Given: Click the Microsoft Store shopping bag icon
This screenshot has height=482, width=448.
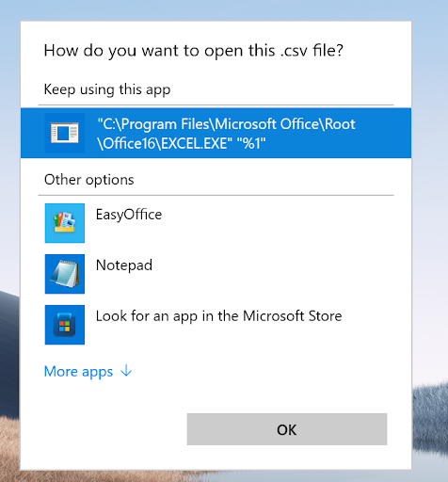Looking at the screenshot, I should pyautogui.click(x=65, y=325).
